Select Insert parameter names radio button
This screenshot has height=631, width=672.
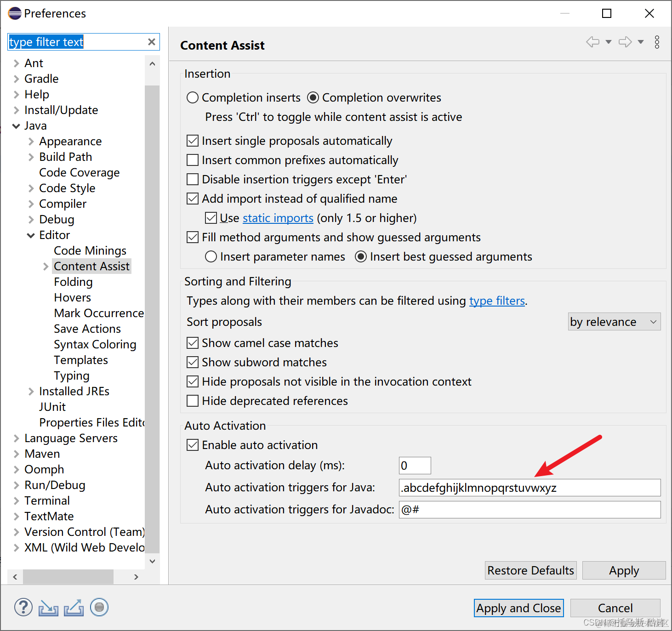click(x=211, y=256)
